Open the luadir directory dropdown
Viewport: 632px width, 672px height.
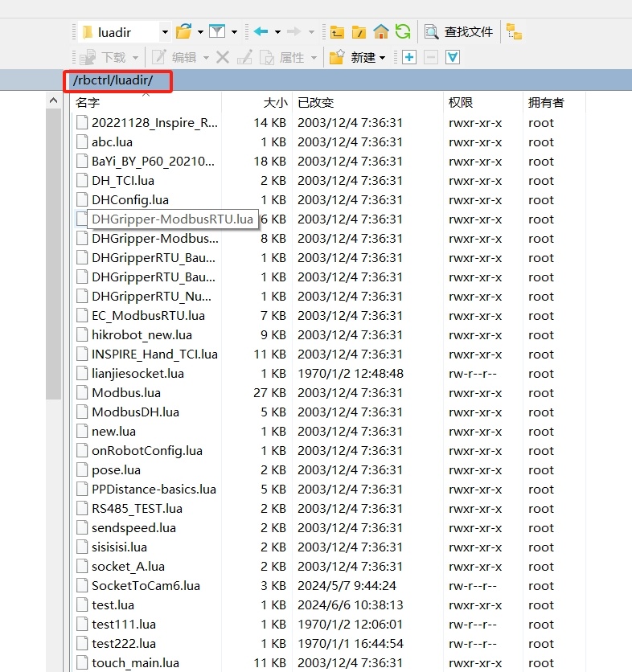click(165, 32)
